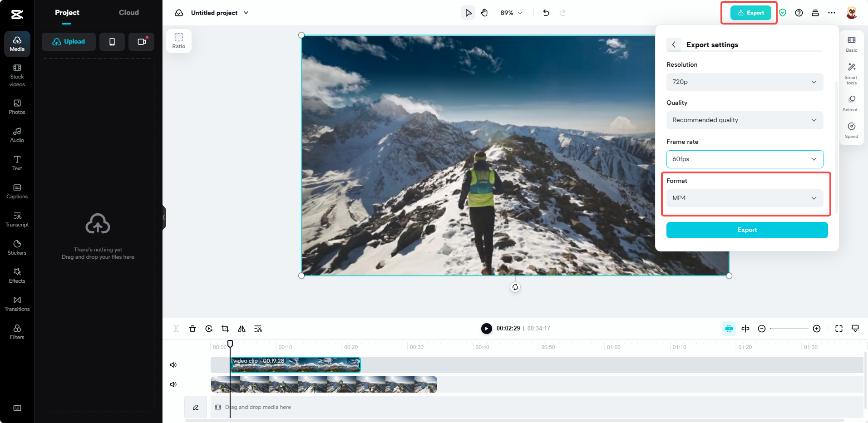Open the more options ellipsis menu
This screenshot has height=423, width=868.
pos(832,13)
